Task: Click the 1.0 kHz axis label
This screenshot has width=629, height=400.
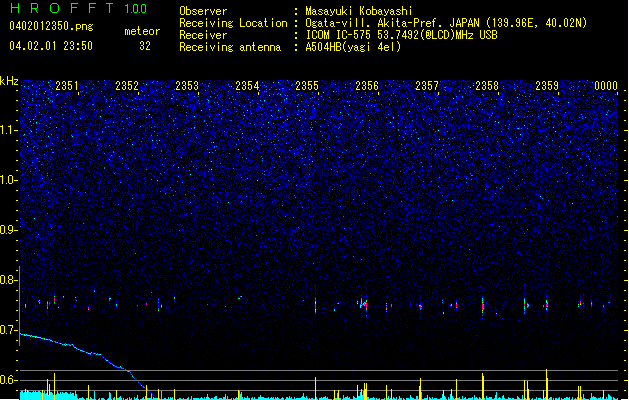Action: 8,180
